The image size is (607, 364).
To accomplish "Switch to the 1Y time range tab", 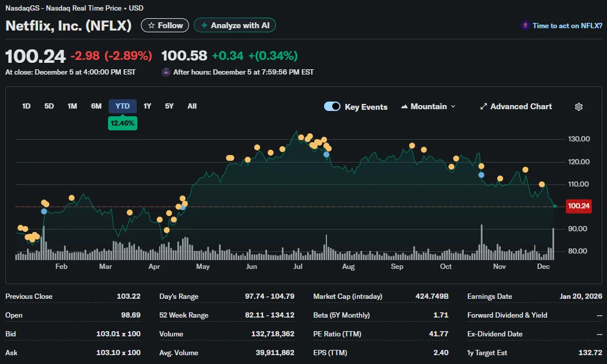I will (x=147, y=106).
